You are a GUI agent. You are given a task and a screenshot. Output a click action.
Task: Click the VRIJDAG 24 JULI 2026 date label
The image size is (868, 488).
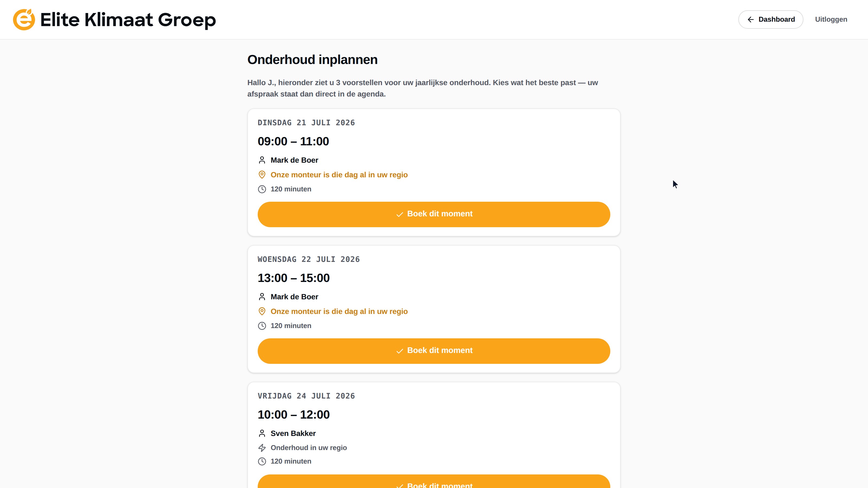[x=306, y=396]
